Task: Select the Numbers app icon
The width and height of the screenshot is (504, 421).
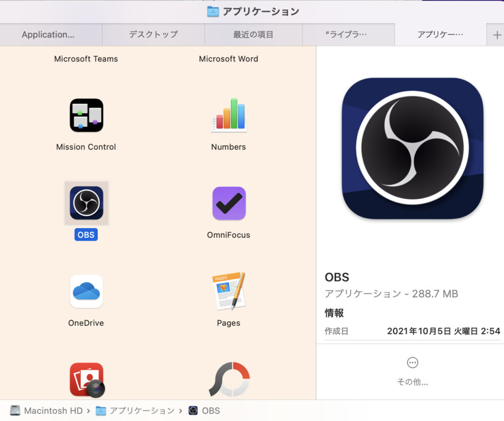Action: (229, 115)
